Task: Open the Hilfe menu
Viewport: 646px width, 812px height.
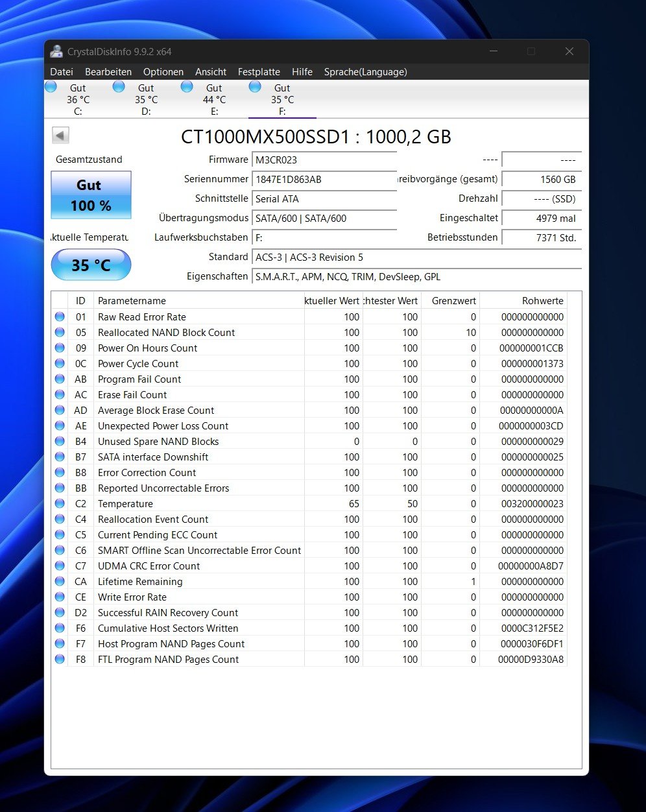Action: tap(302, 72)
